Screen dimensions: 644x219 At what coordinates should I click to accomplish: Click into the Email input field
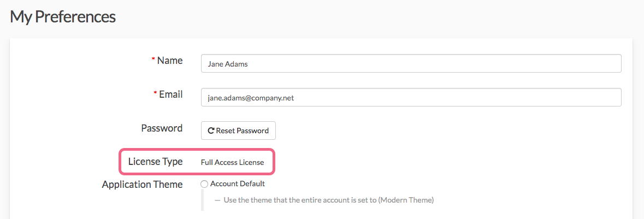coord(411,97)
